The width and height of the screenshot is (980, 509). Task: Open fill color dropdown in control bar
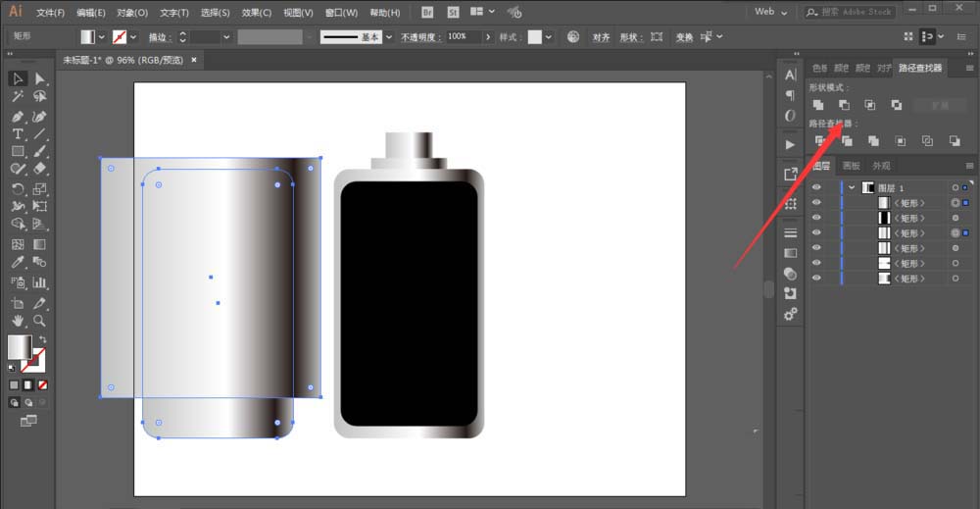coord(101,37)
